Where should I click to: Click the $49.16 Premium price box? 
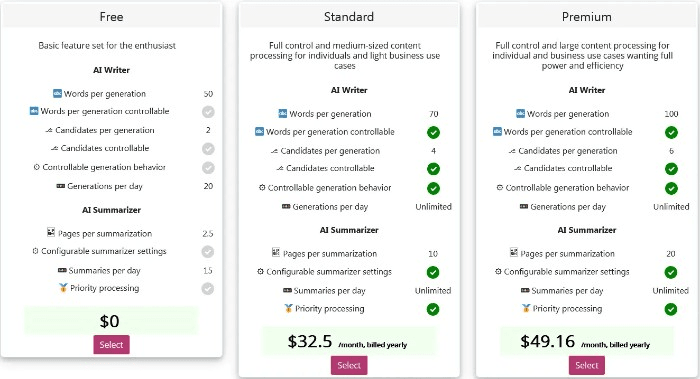click(587, 342)
